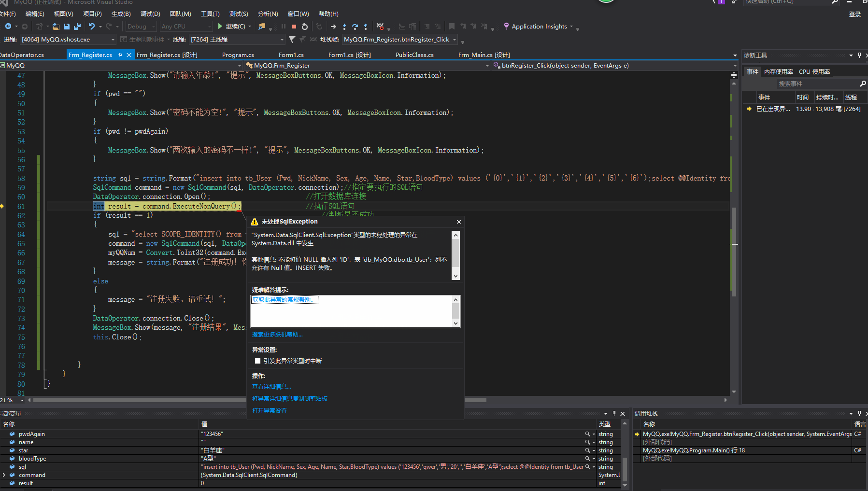868x491 pixels.
Task: Click the Save icon in the toolbar
Action: (67, 27)
